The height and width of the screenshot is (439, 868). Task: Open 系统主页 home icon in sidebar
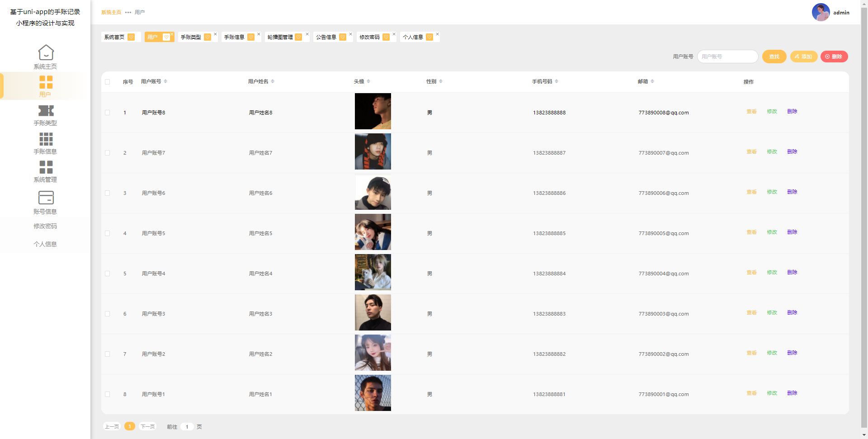tap(46, 52)
